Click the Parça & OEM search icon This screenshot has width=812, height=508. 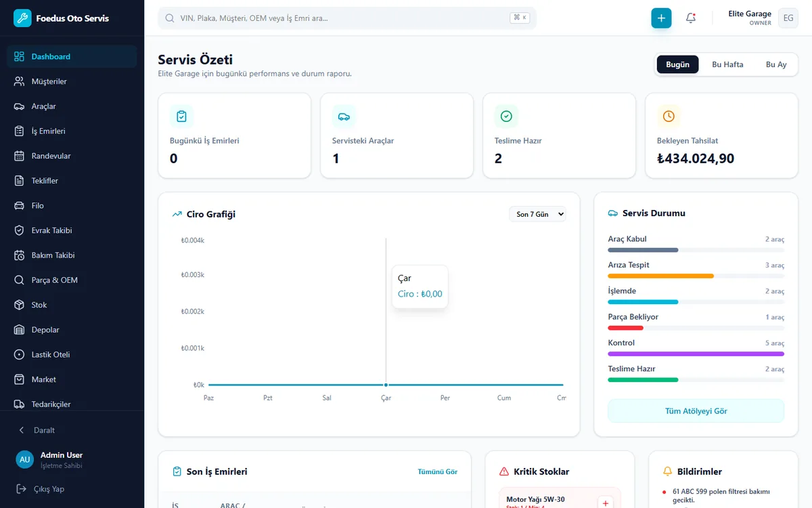tap(19, 280)
